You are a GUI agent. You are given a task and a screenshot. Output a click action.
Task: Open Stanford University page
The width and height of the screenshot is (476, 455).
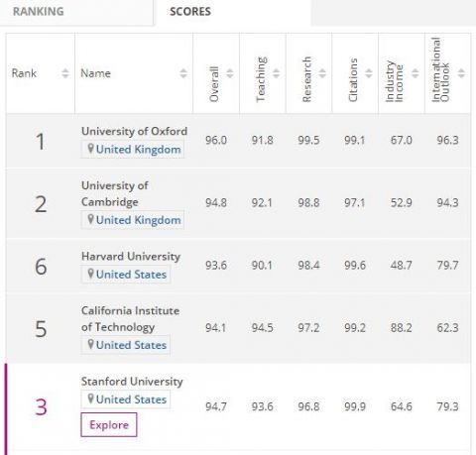(x=132, y=382)
